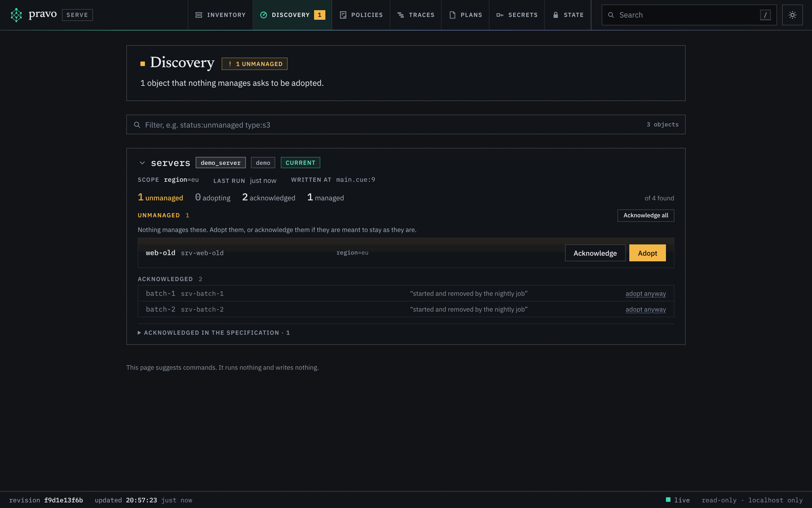Click the filter bar magnifier icon
This screenshot has width=812, height=508.
[137, 125]
